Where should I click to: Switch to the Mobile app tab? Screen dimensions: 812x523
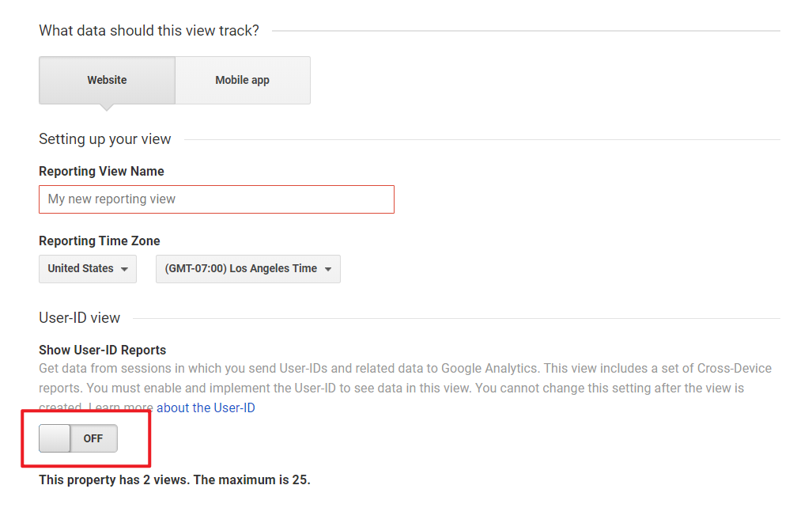(242, 80)
